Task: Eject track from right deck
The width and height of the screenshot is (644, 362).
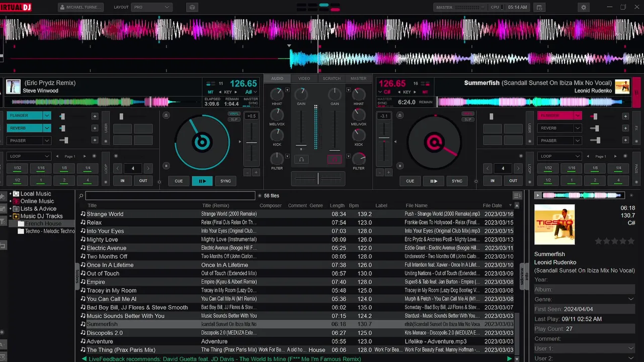Action: coord(399,115)
